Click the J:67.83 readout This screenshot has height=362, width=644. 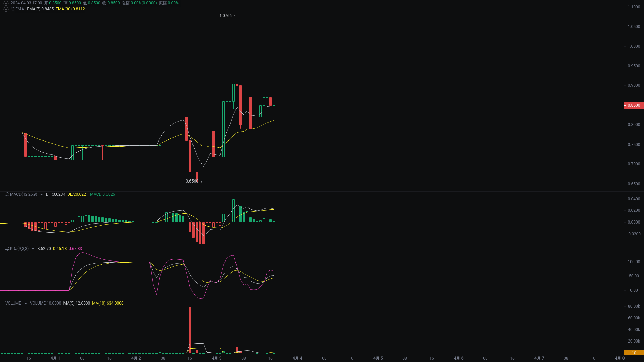tap(75, 249)
